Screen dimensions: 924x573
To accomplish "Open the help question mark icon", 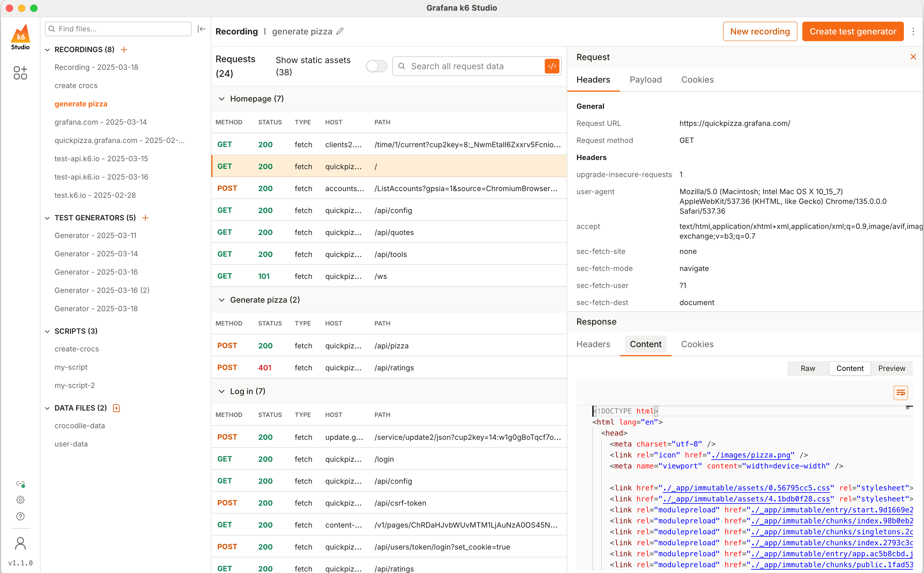I will click(x=20, y=517).
